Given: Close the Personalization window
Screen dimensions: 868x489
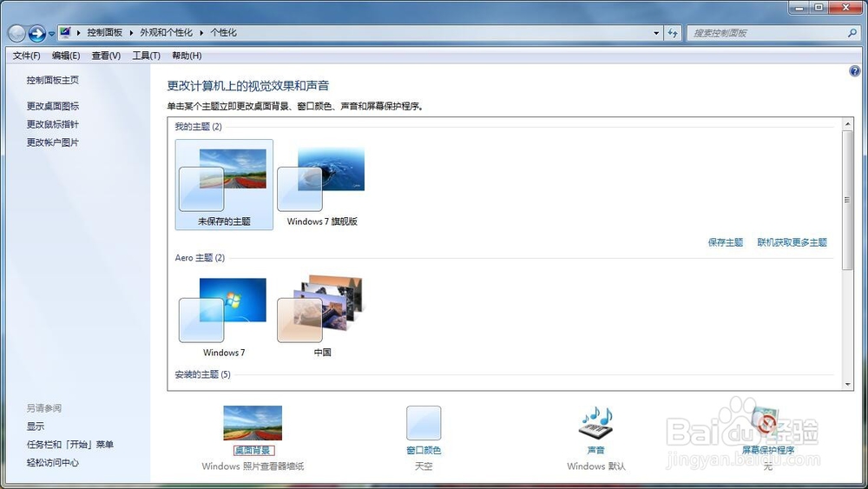Looking at the screenshot, I should pyautogui.click(x=845, y=7).
